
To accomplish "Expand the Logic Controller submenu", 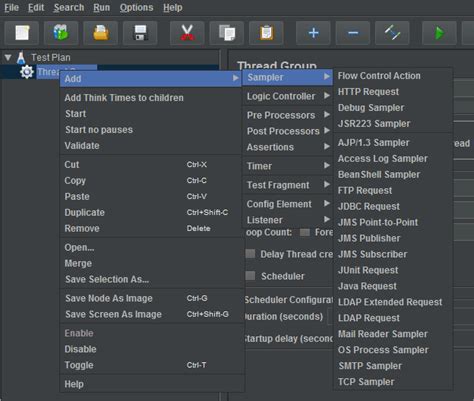I will coord(288,96).
